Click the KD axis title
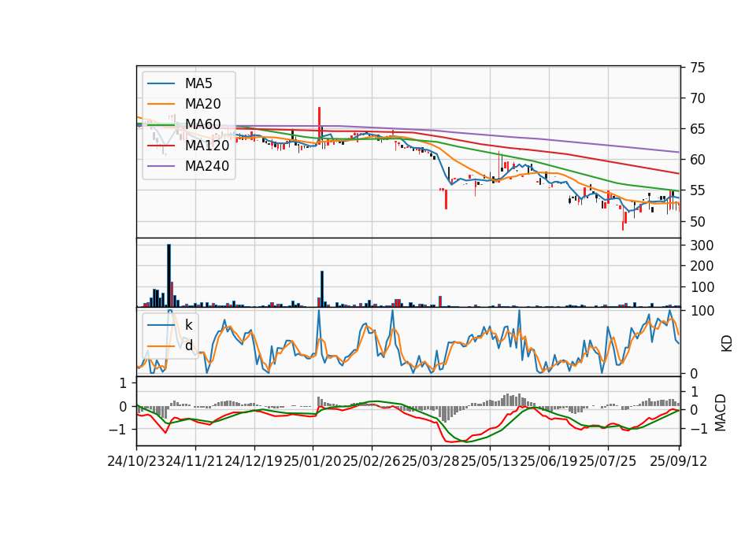This screenshot has height=543, width=756. pyautogui.click(x=726, y=344)
